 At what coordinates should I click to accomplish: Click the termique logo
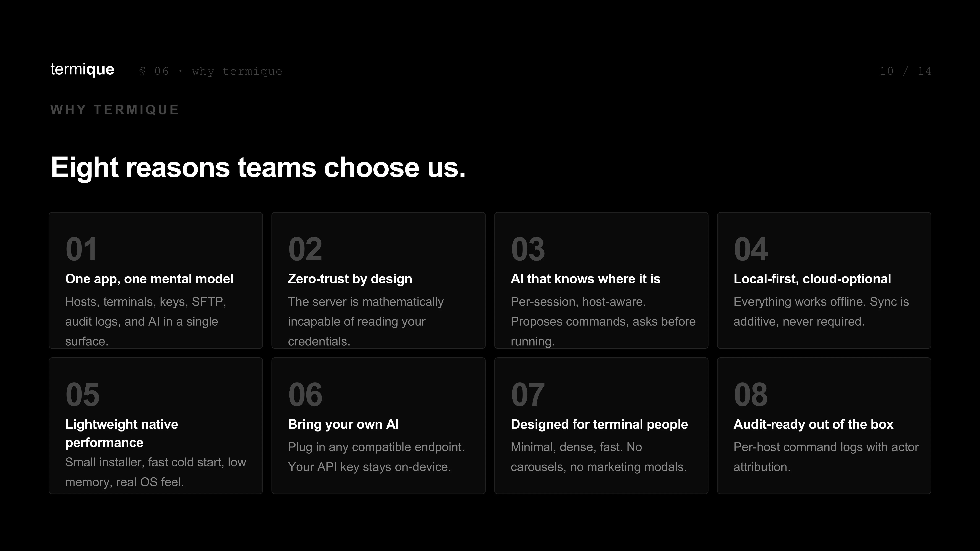(82, 70)
